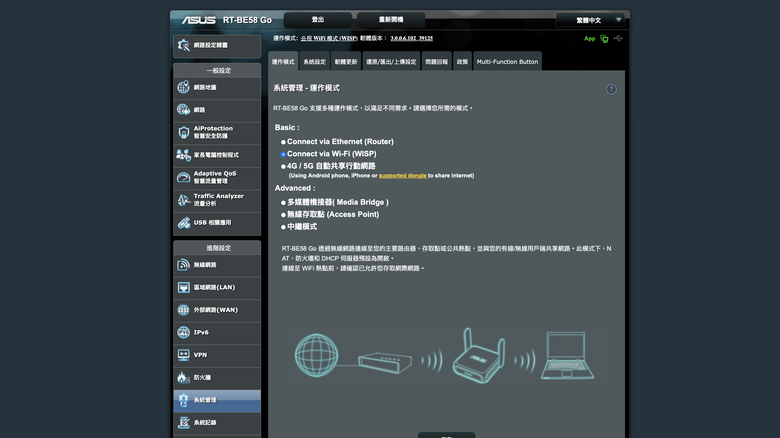Click the 進階設定 section header
780x438 pixels.
click(x=218, y=248)
